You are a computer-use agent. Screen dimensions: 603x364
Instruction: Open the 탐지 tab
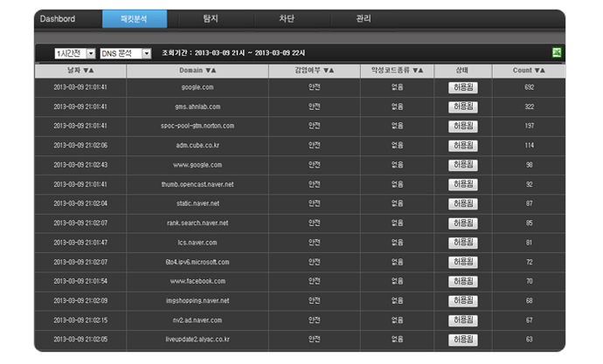pos(211,18)
